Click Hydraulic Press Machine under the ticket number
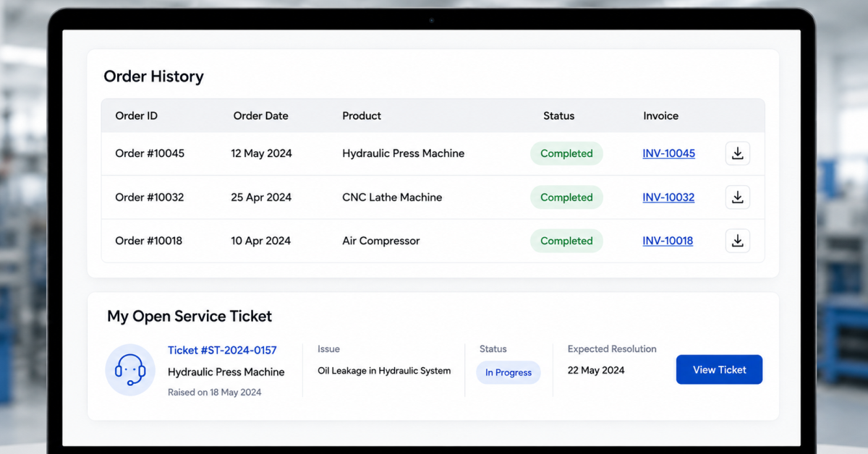Image resolution: width=868 pixels, height=454 pixels. click(226, 372)
